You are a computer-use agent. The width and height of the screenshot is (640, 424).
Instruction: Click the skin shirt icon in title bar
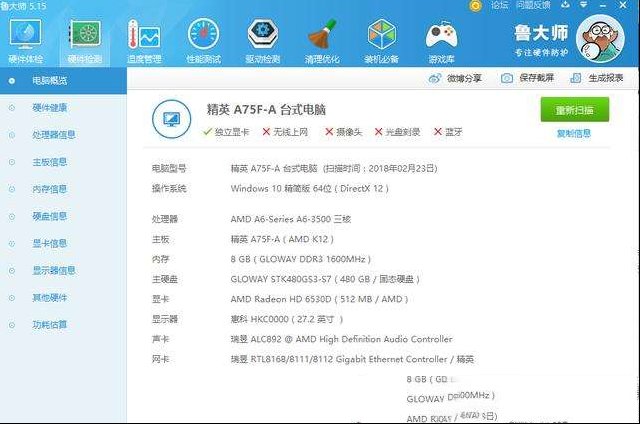565,5
